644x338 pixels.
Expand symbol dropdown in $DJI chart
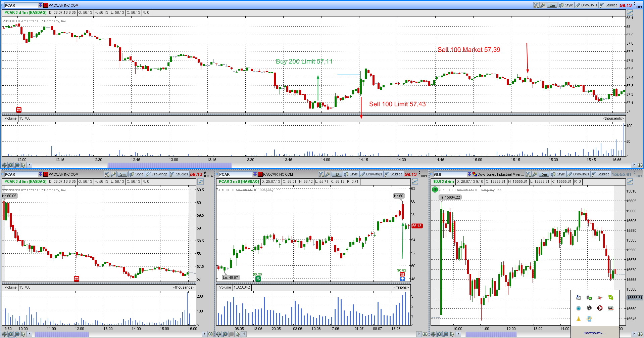[469, 174]
